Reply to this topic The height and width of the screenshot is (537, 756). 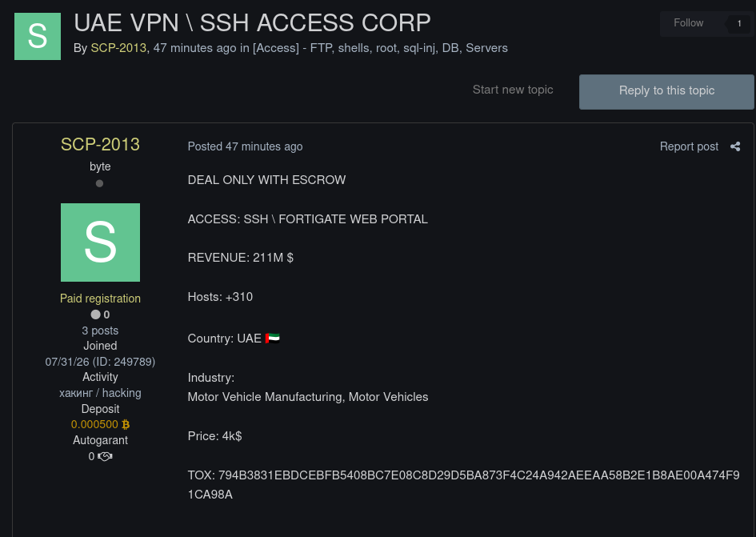666,92
